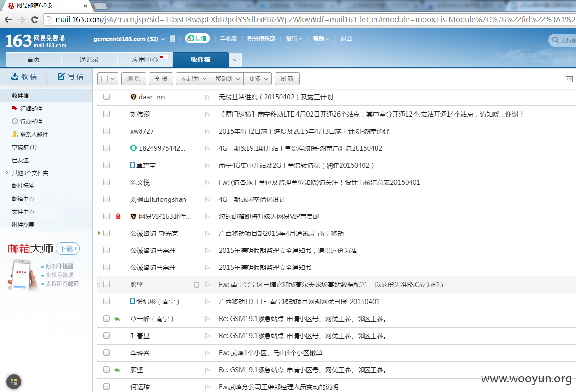576x392 pixels.
Task: Open the 标记为 dropdown
Action: click(x=193, y=79)
